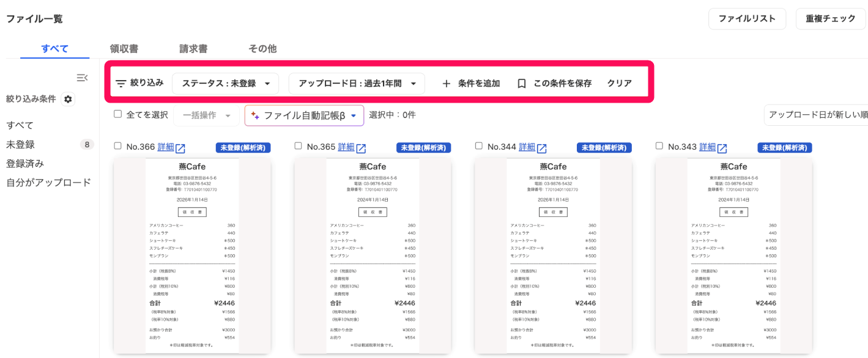Open the 一括操作 dropdown
Screen dimensions: 868x358
tap(206, 115)
